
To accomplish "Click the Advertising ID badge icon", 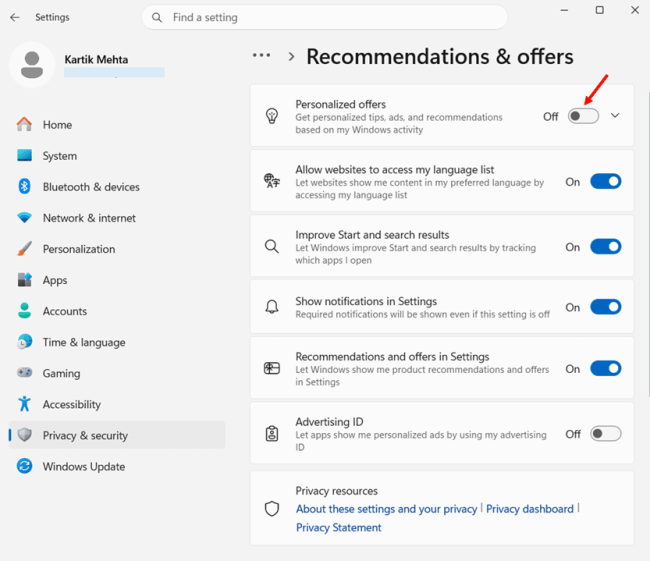I will [272, 434].
